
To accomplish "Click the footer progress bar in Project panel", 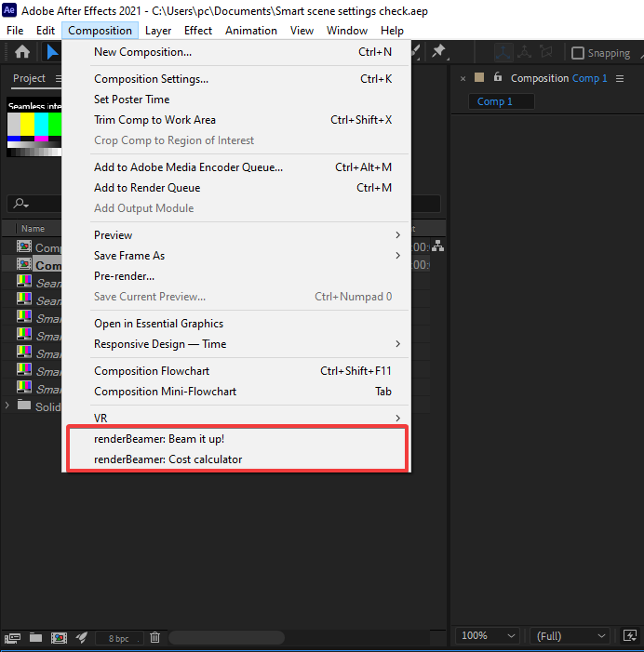I will coord(227,637).
